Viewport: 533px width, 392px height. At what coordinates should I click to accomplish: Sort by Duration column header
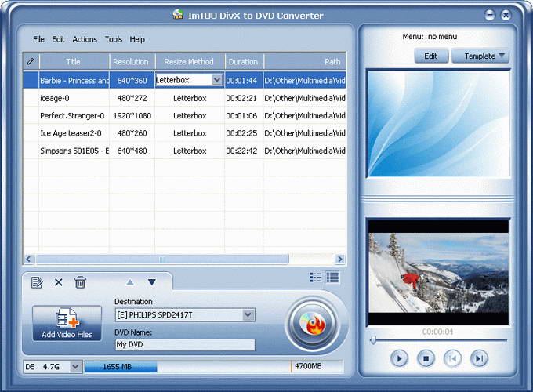[244, 61]
